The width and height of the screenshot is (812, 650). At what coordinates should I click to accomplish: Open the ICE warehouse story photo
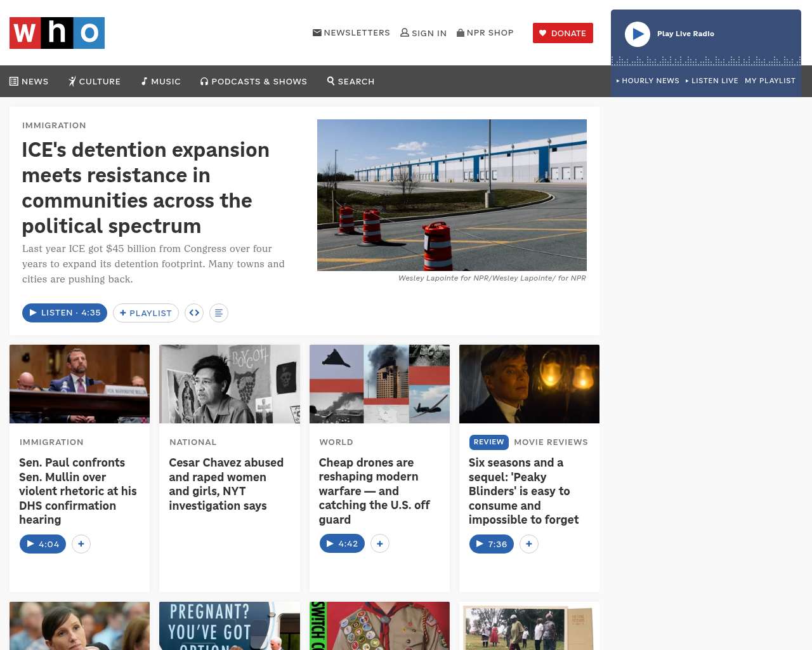click(452, 195)
